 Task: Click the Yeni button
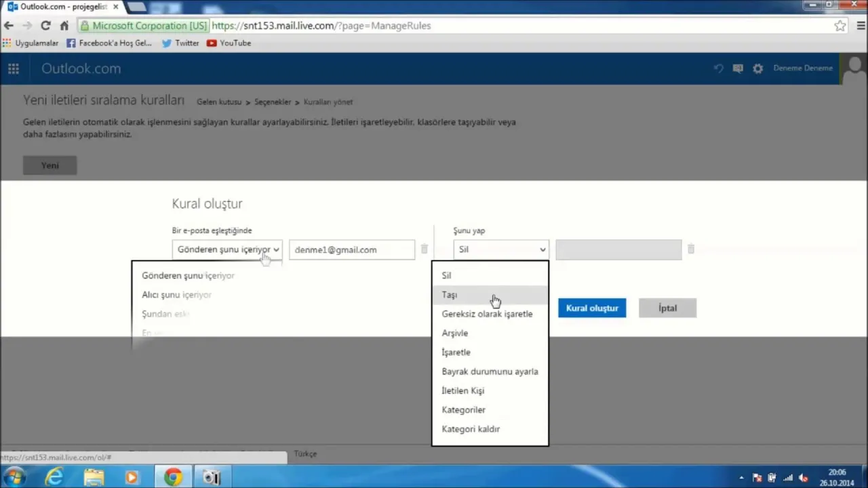50,165
